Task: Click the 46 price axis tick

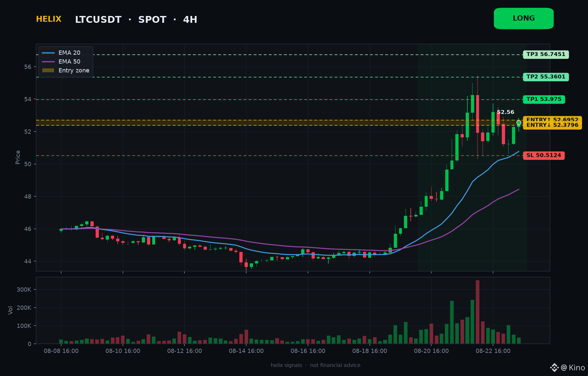Action: pyautogui.click(x=28, y=229)
